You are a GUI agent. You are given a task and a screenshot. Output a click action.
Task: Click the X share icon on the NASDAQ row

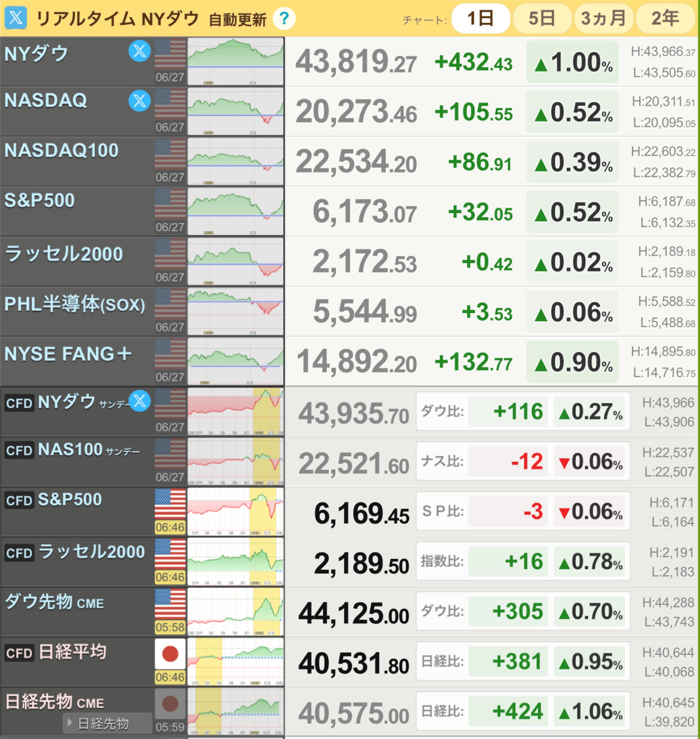140,101
